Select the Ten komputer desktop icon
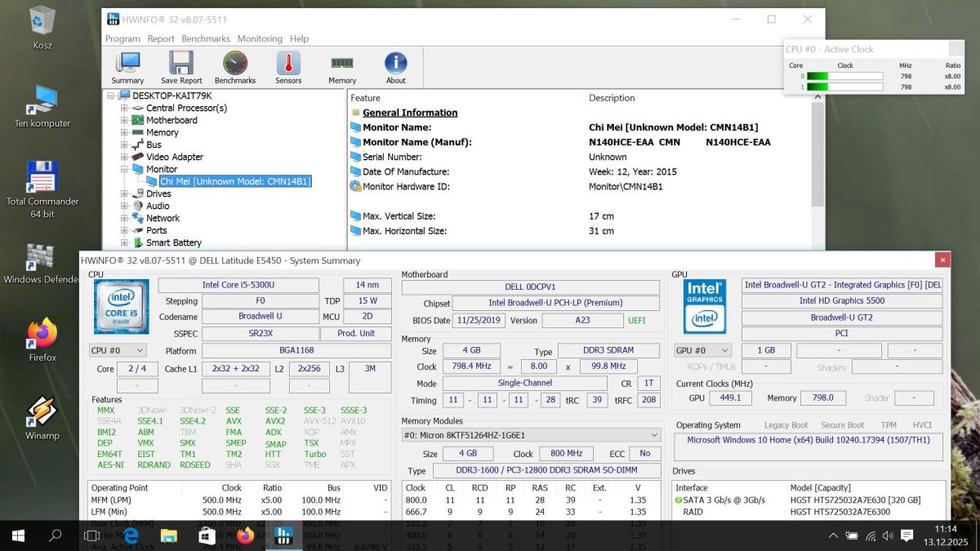Screen dimensions: 980x551 [x=42, y=106]
